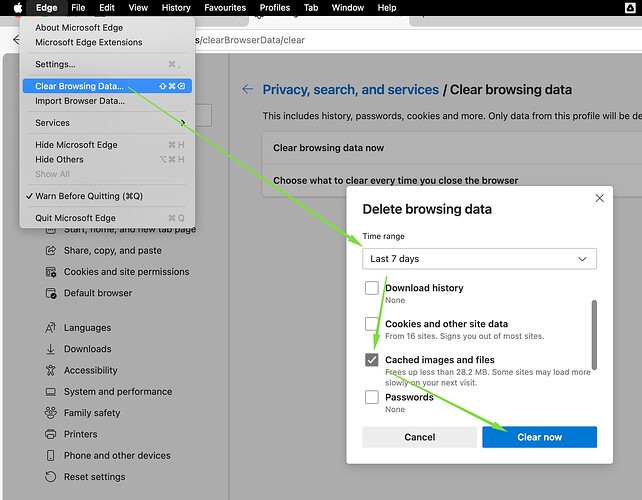Toggle Warn Before Quitting option
The height and width of the screenshot is (500, 642).
pos(107,196)
